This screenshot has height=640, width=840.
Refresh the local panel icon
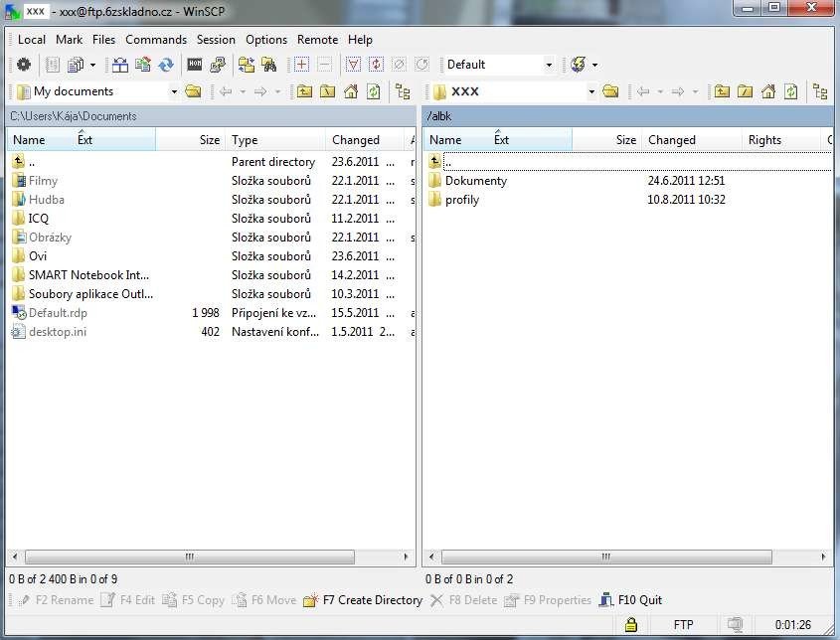click(374, 91)
